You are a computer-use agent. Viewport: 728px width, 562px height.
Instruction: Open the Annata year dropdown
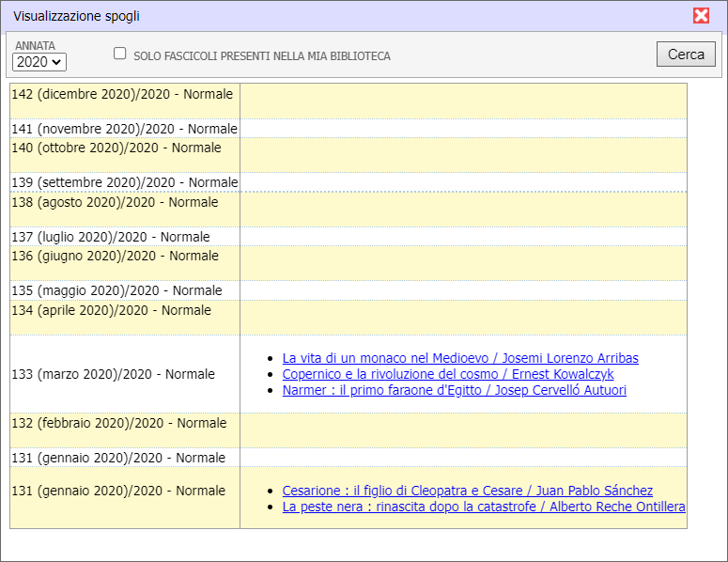(39, 62)
